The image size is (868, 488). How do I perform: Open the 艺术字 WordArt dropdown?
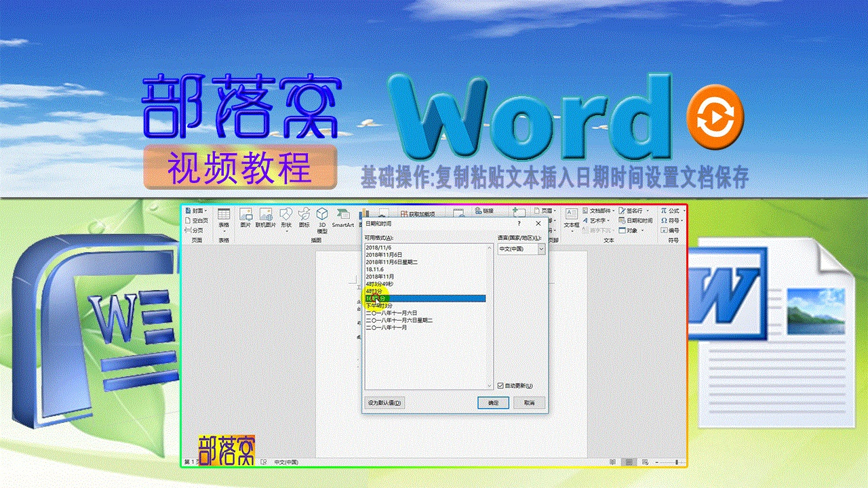click(x=596, y=220)
